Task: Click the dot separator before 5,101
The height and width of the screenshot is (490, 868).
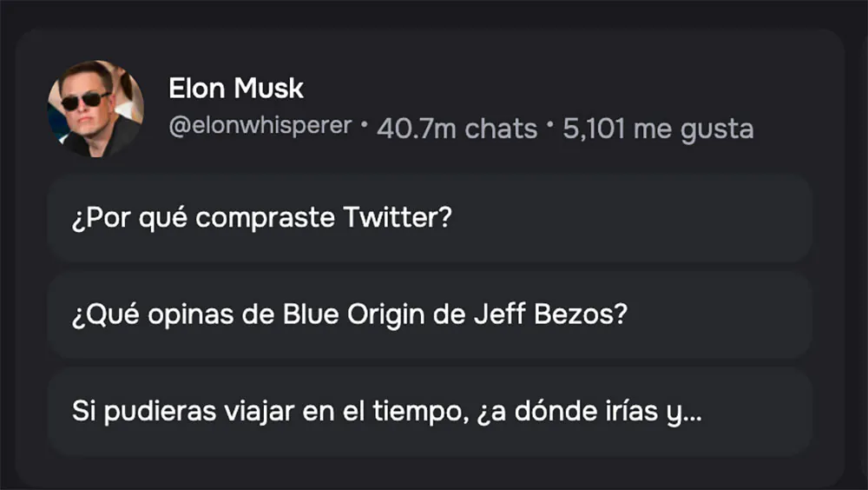Action: point(549,123)
